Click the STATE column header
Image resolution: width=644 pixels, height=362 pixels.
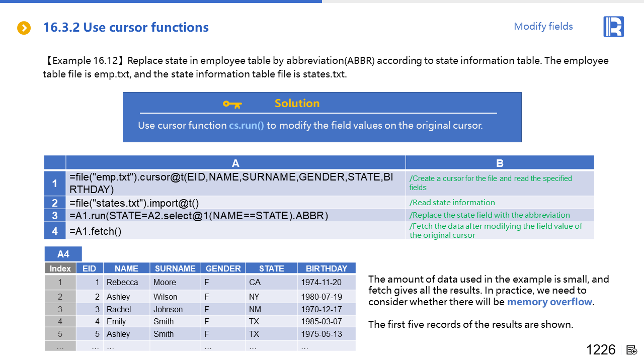point(271,268)
